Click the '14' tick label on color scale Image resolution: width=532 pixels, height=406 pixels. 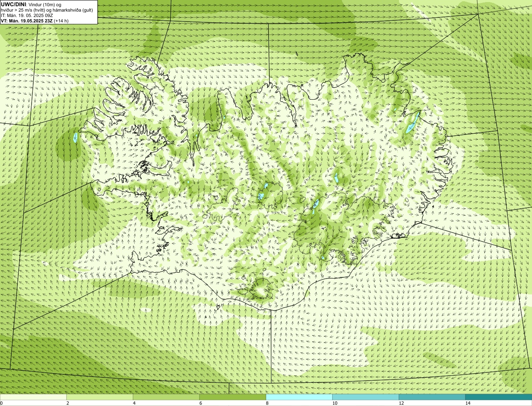[x=468, y=403]
